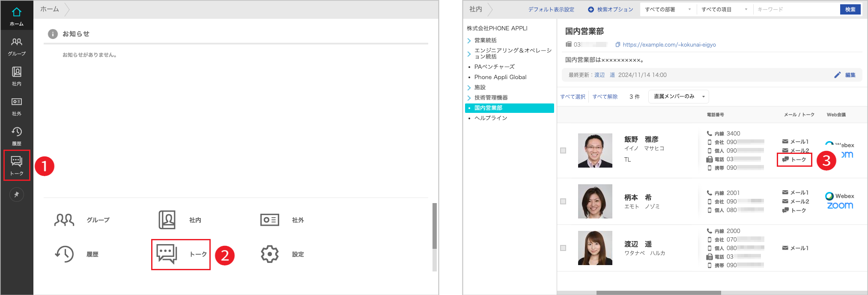Screen dimensions: 868x295
Task: Click the お知らせ info icon
Action: click(53, 34)
